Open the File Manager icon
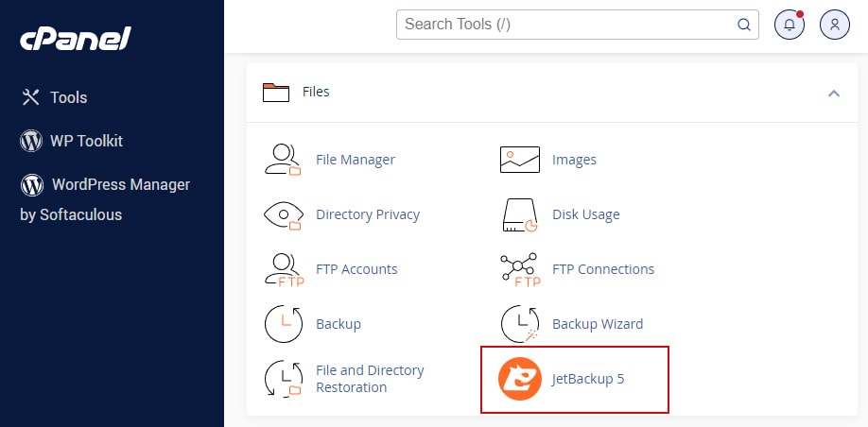The width and height of the screenshot is (868, 427). click(283, 160)
